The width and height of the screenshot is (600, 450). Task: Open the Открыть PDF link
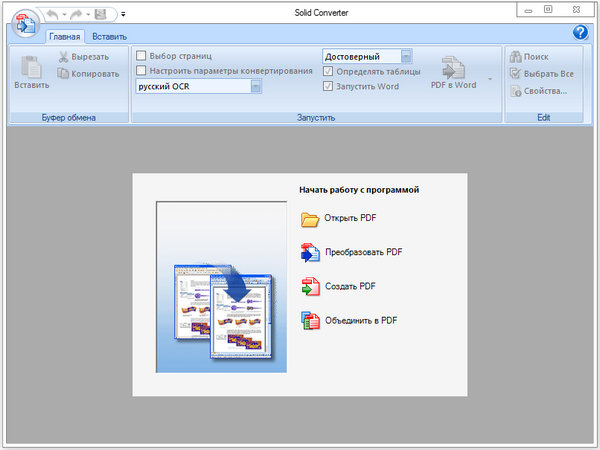pos(350,218)
